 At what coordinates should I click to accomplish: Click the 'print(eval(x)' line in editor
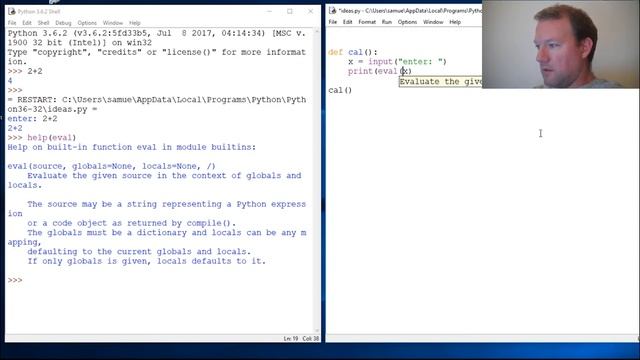click(x=380, y=71)
